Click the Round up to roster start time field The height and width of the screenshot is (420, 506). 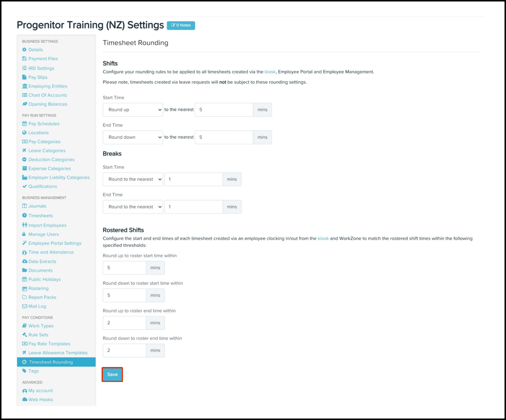[x=124, y=268]
